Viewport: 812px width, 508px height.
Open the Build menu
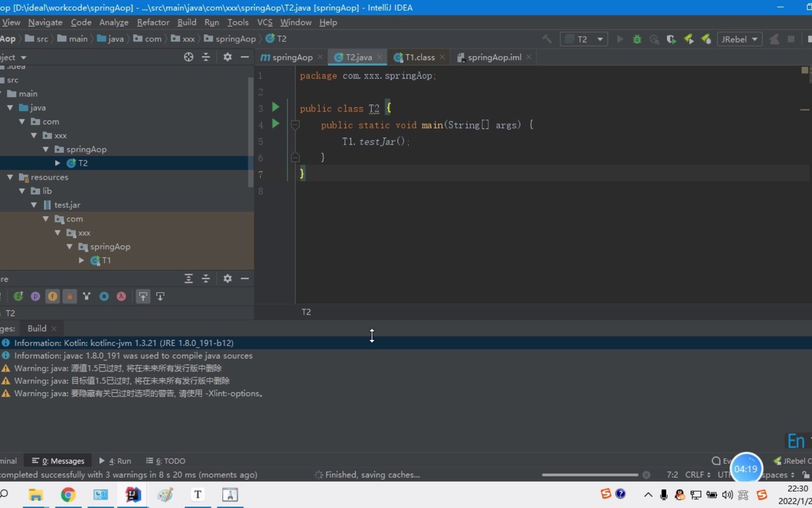click(x=187, y=22)
